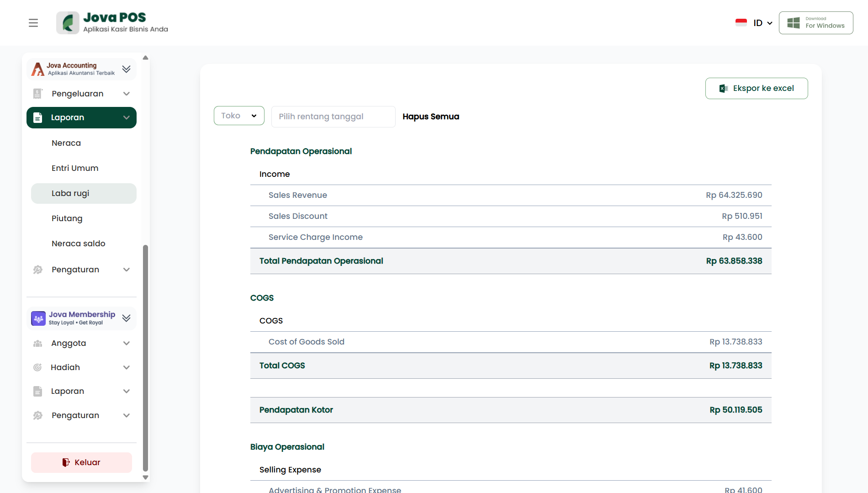Click the Jova POS leaf logo
This screenshot has width=868, height=493.
pos(68,23)
